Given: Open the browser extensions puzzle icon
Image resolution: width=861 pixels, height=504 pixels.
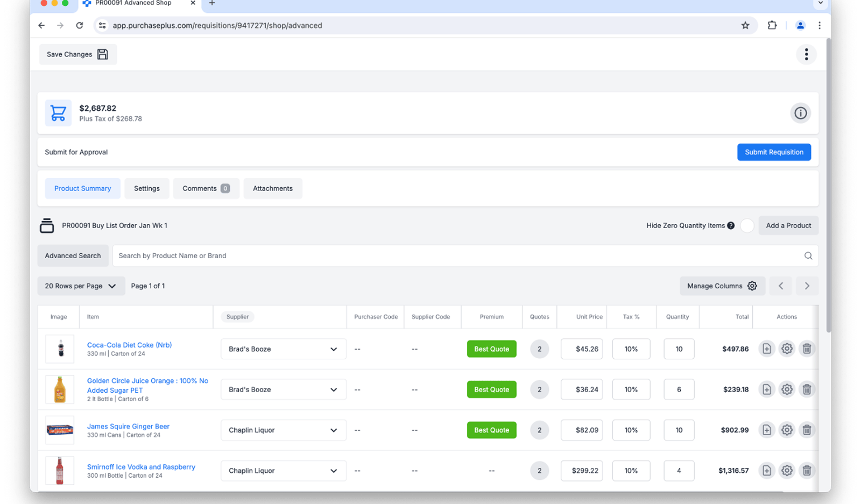Looking at the screenshot, I should pos(772,25).
